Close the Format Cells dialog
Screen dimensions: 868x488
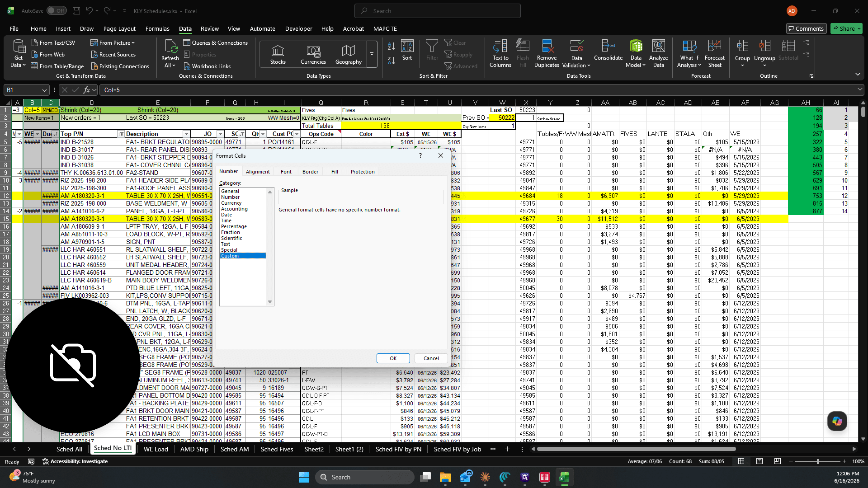[x=441, y=155]
